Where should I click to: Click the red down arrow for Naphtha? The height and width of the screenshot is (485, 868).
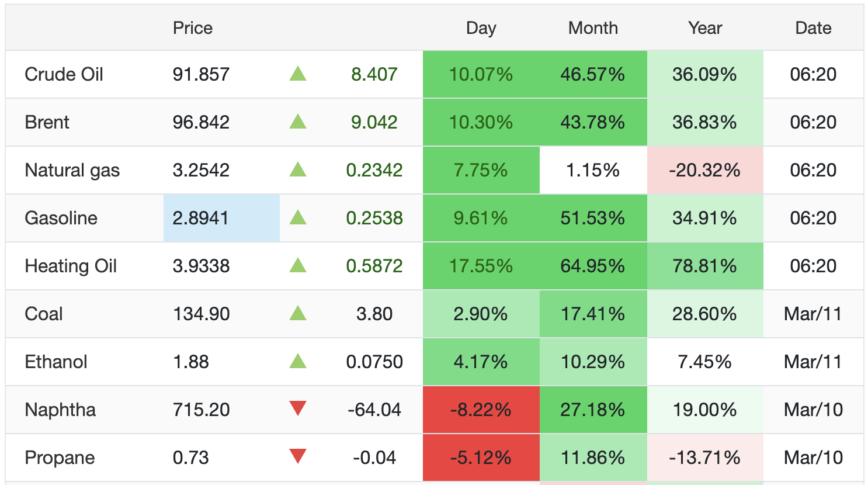pos(298,409)
